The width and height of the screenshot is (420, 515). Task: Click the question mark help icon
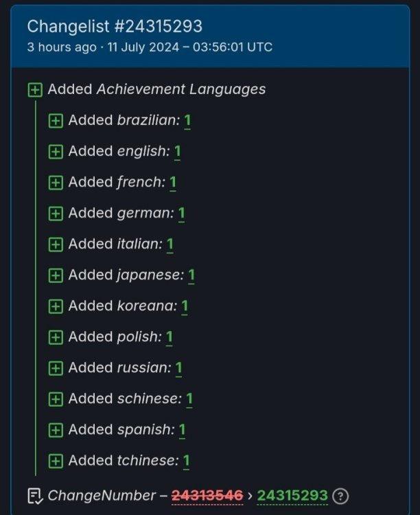pos(340,496)
